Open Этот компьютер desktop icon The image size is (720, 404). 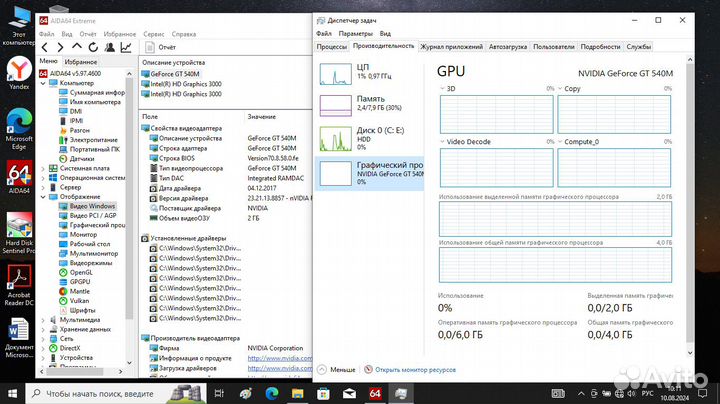(x=19, y=25)
